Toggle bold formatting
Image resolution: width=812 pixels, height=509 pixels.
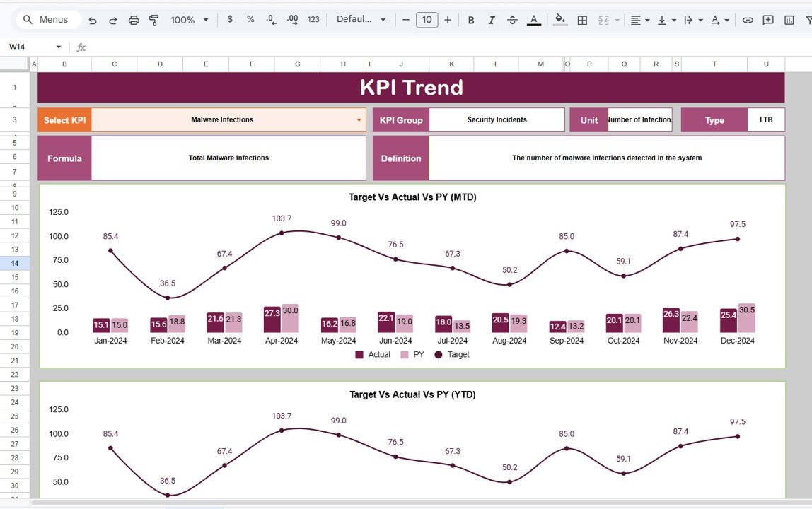(x=470, y=20)
